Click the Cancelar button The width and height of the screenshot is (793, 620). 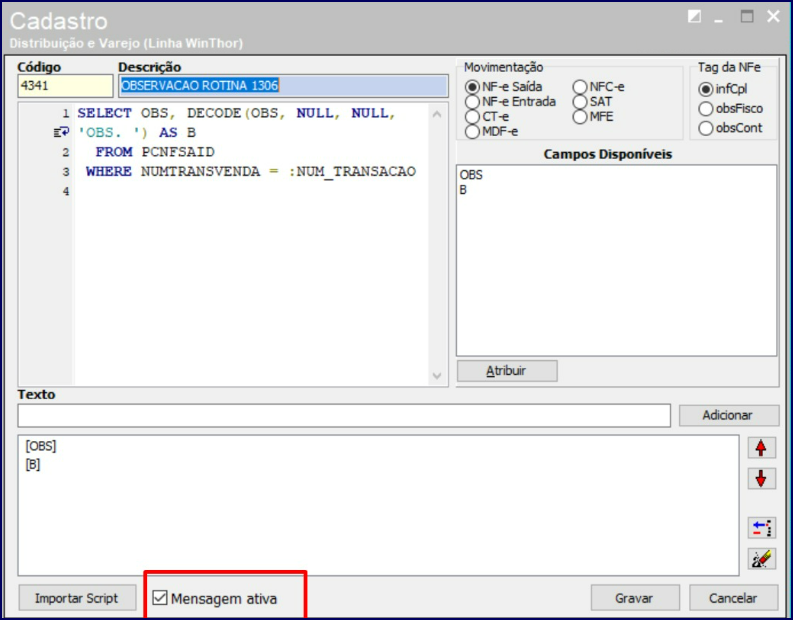pyautogui.click(x=733, y=598)
